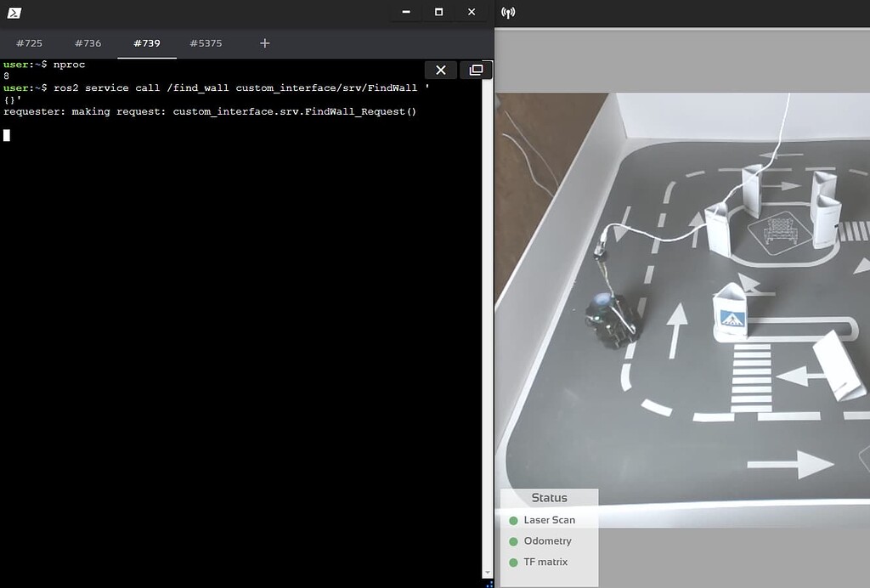
Task: Click the robot connection signal antenna icon
Action: coord(508,12)
